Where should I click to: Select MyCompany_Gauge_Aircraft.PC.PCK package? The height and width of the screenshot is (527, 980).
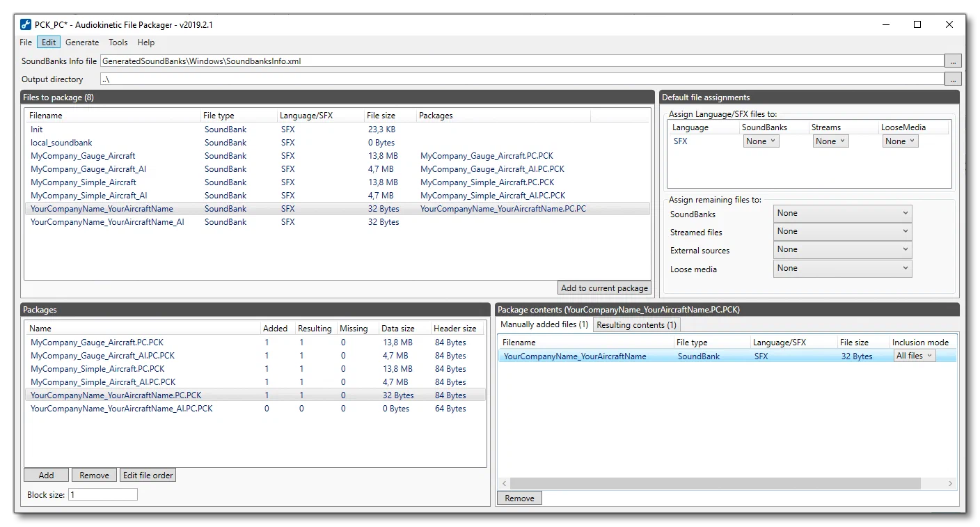click(x=255, y=343)
